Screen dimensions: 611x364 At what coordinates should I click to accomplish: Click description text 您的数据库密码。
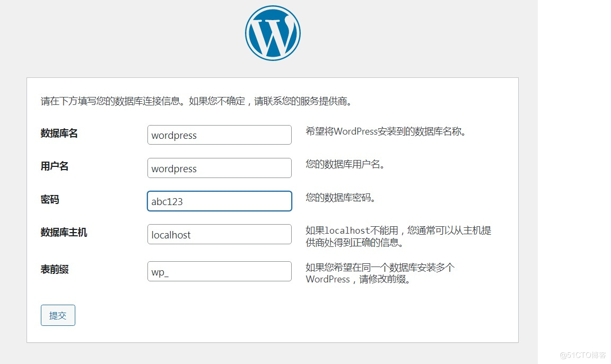[341, 198]
